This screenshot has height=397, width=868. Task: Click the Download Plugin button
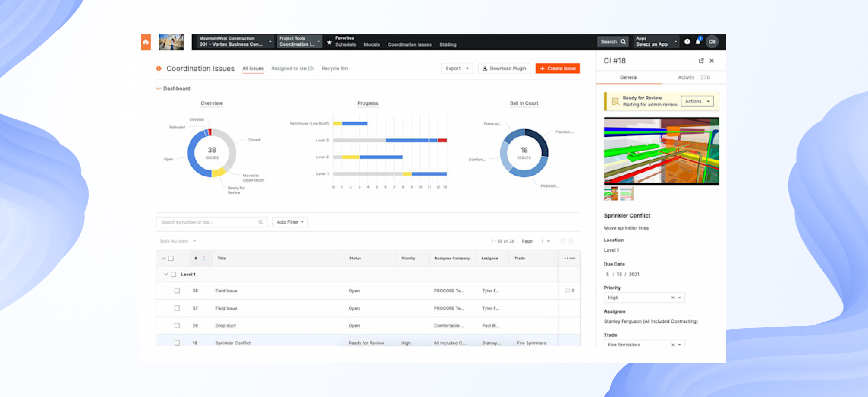click(x=504, y=68)
